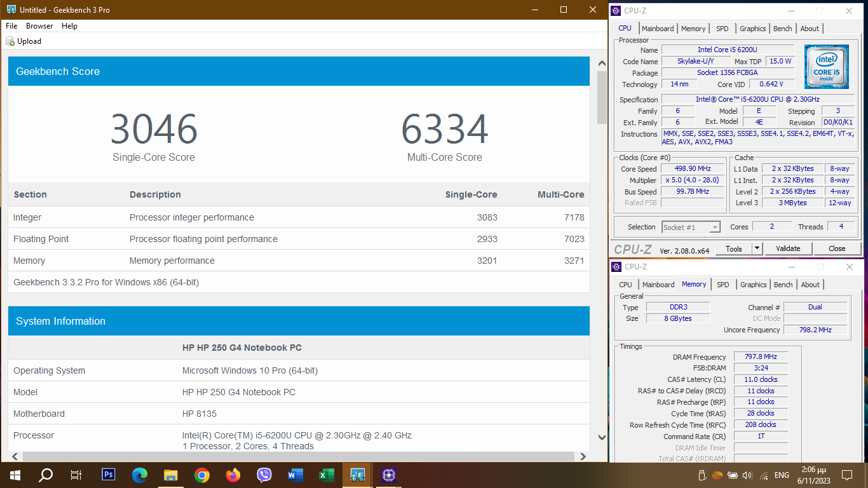The height and width of the screenshot is (488, 868).
Task: Click the CAS# Latency 11.0 clocks value
Action: (761, 379)
